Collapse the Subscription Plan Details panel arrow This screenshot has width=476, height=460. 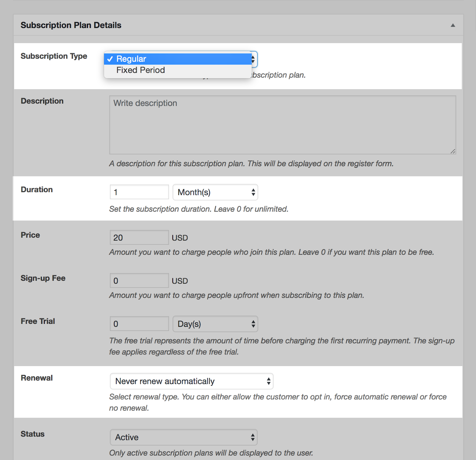click(x=452, y=25)
